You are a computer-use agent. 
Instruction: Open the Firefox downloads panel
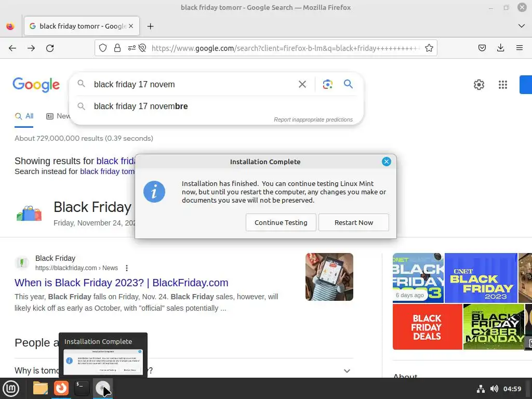(500, 48)
